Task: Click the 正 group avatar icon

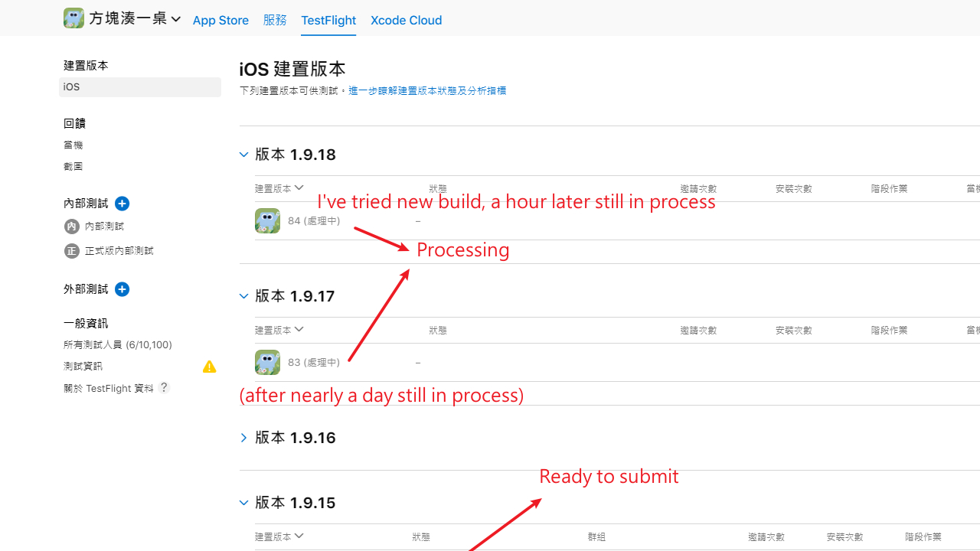Action: pos(71,251)
